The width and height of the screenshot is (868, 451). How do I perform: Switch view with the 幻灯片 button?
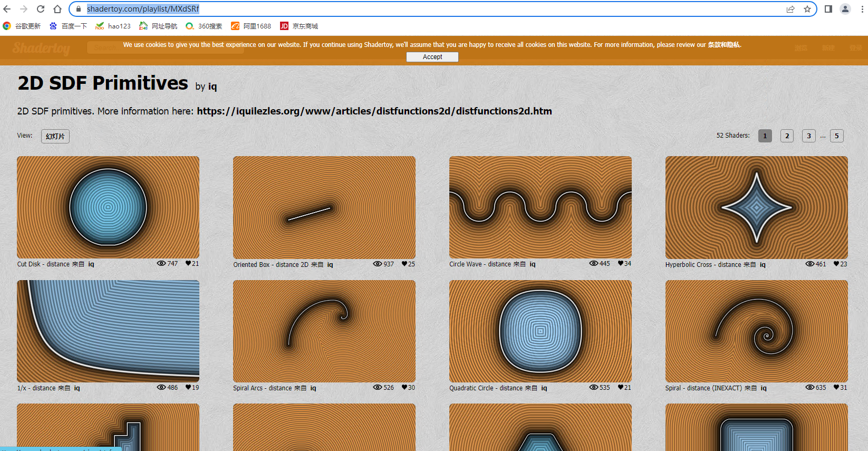pyautogui.click(x=55, y=136)
